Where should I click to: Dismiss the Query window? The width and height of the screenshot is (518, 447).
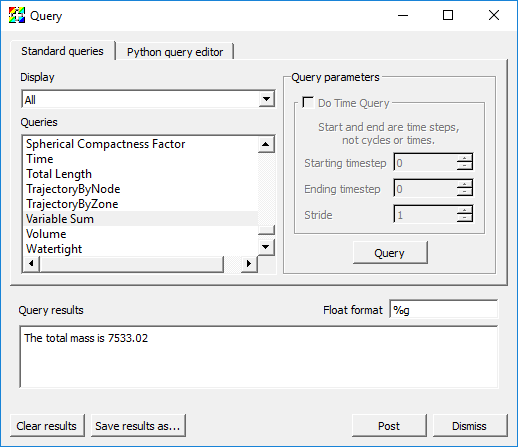tap(470, 426)
